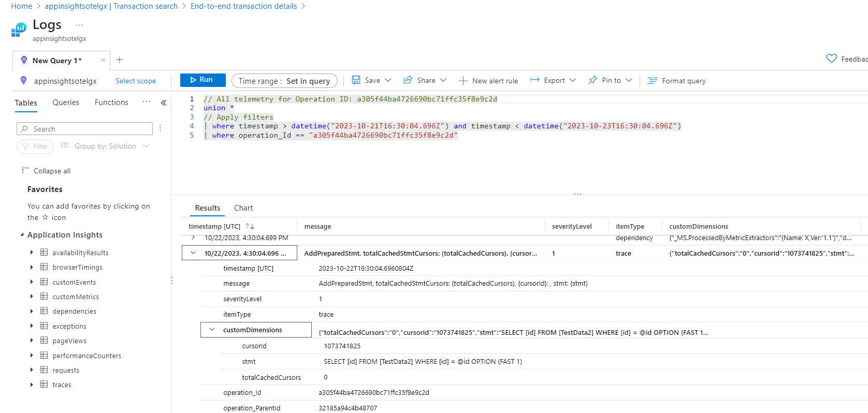Collapse the side panel with double chevron
868x413 pixels.
click(x=164, y=102)
